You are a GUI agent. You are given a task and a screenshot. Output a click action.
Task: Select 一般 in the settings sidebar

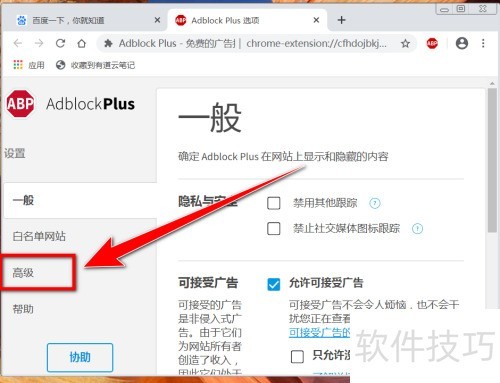click(x=80, y=200)
